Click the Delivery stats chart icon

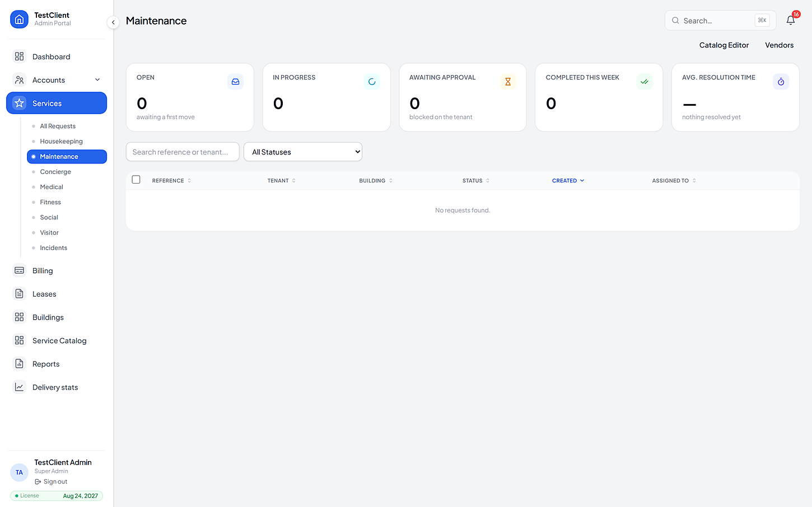[x=20, y=387]
